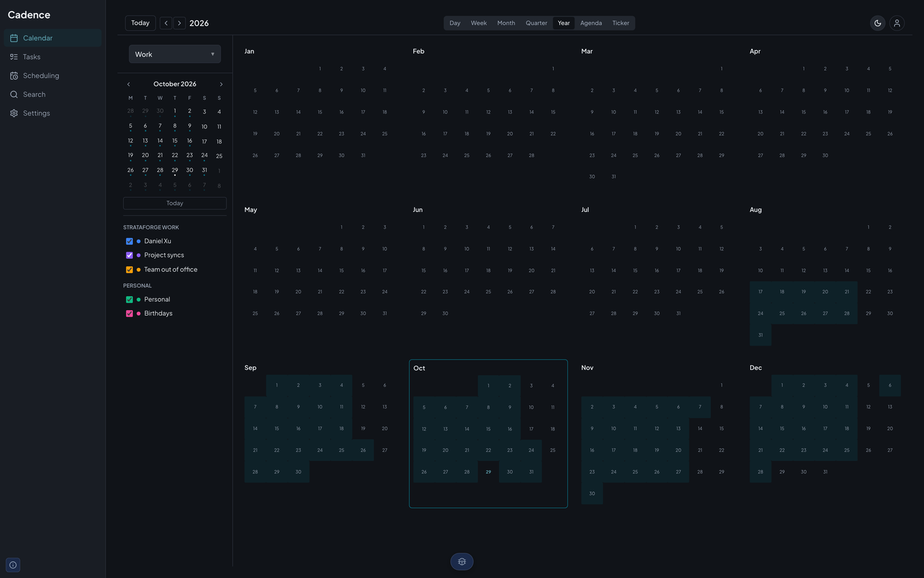Switch to Quarter view tab
Viewport: 924px width, 578px height.
tap(536, 23)
